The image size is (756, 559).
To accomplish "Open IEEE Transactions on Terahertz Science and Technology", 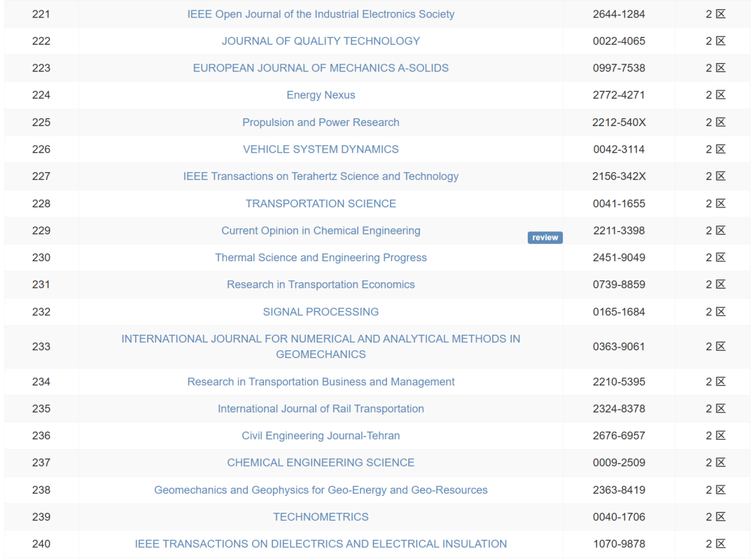I will point(321,176).
